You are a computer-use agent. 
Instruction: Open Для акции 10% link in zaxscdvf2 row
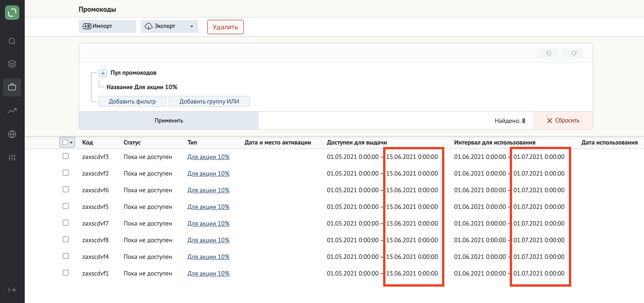pos(208,173)
